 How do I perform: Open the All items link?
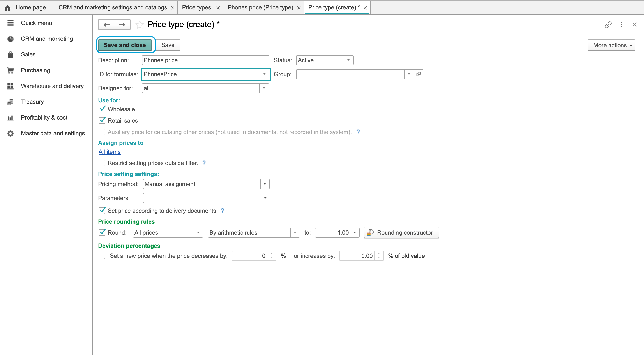click(110, 152)
